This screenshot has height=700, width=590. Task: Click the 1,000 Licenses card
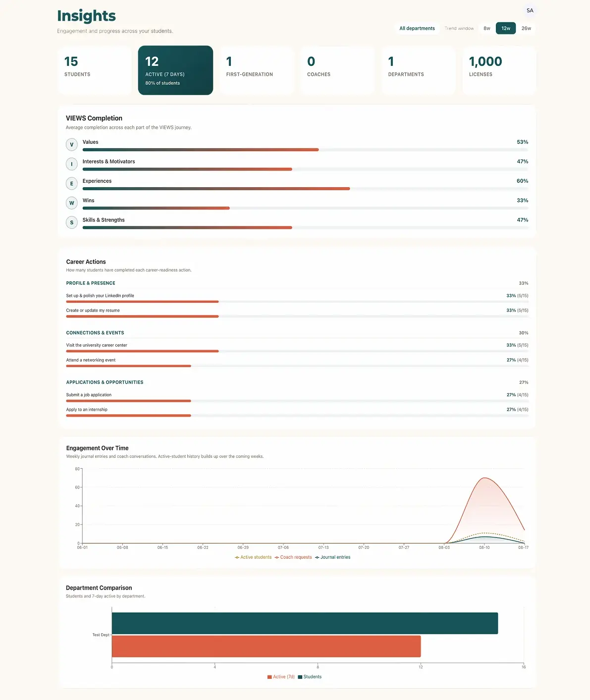coord(499,70)
